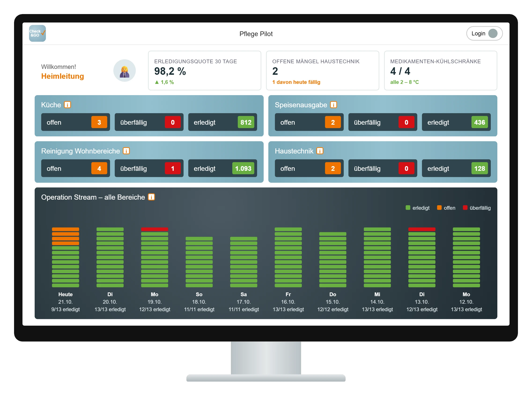Open the Reinigung Wohnbereiche info icon
The height and width of the screenshot is (396, 532).
point(126,151)
